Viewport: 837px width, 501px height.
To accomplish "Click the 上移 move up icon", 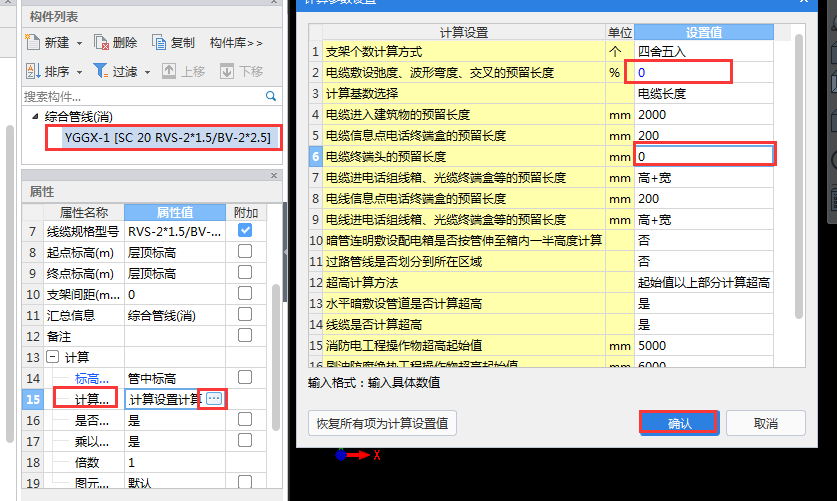I will click(x=169, y=71).
